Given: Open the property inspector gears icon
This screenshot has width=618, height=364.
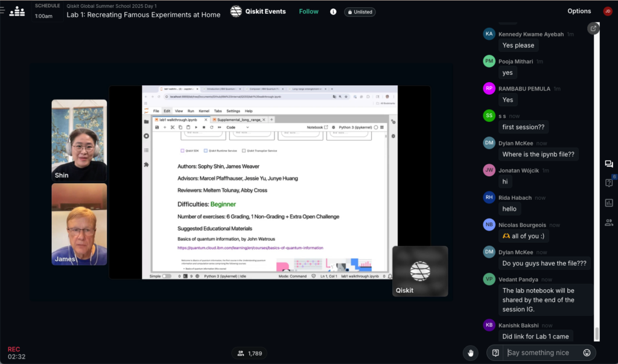Looking at the screenshot, I should click(393, 122).
